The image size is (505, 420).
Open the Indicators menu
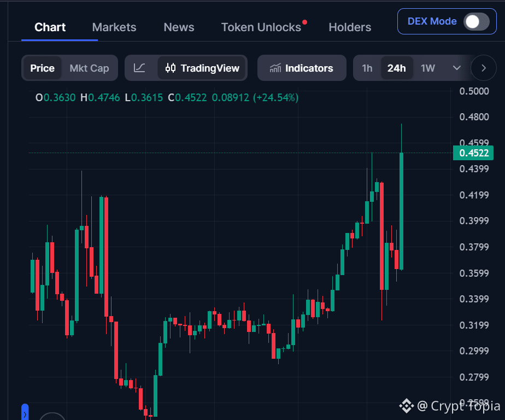click(x=302, y=68)
